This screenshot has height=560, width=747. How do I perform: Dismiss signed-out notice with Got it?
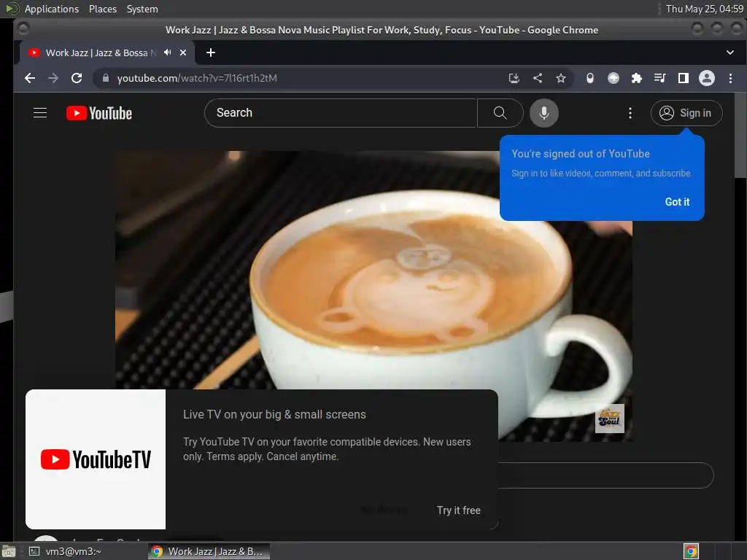(x=677, y=202)
